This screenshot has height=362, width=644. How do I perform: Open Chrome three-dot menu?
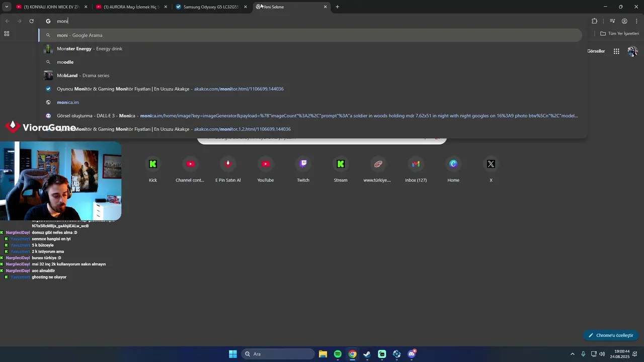pos(636,21)
